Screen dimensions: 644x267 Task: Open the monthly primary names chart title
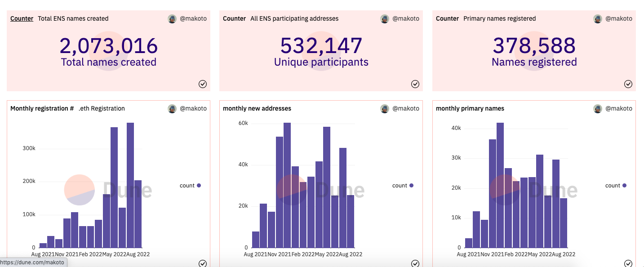[x=470, y=109]
